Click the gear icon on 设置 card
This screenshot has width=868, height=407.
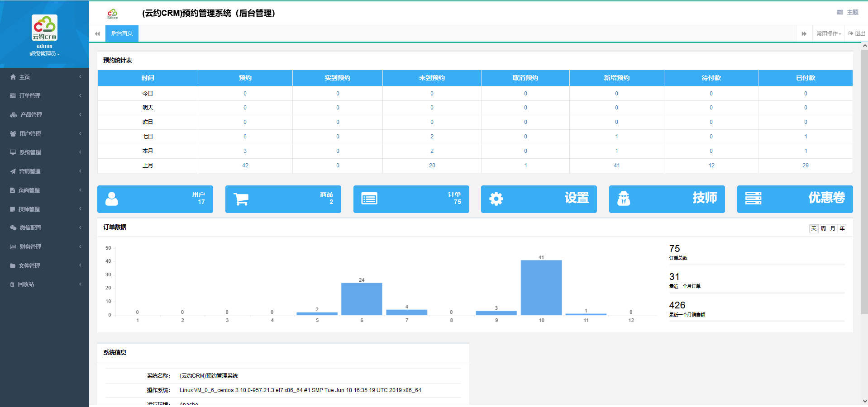[x=496, y=199]
